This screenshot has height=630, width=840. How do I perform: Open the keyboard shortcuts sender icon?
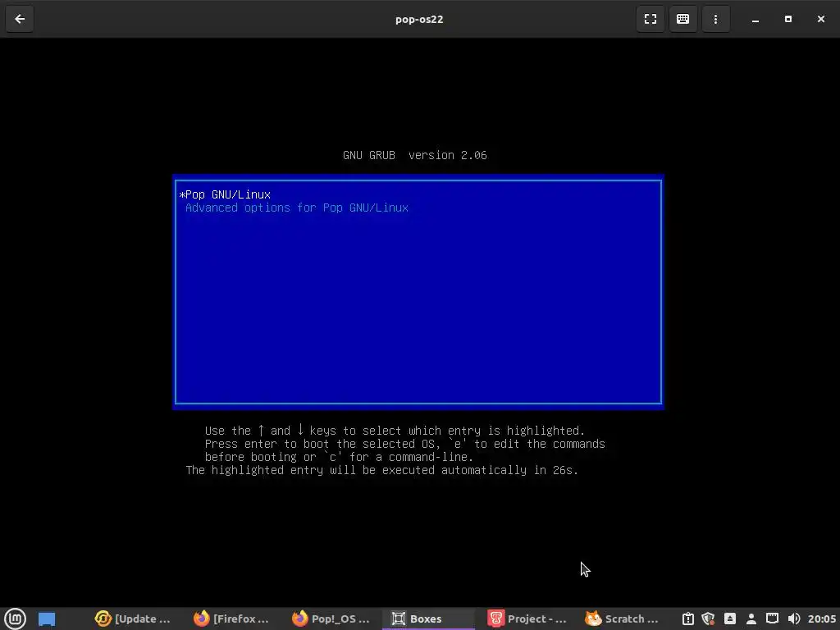tap(682, 20)
